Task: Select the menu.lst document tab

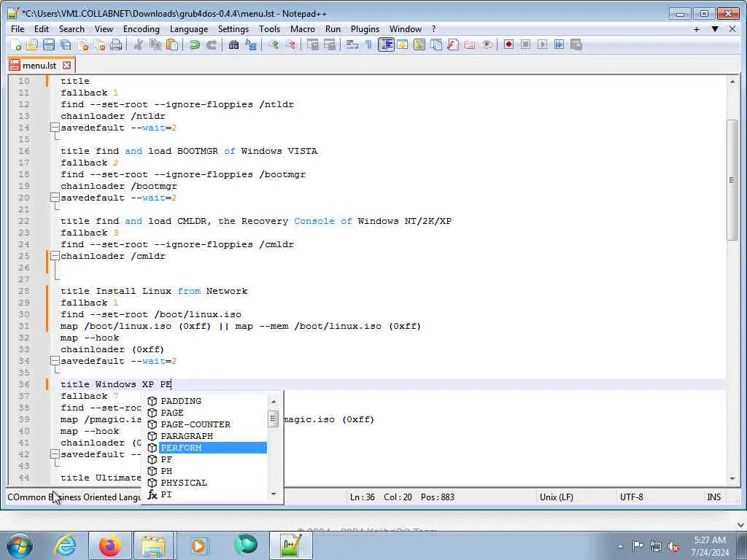Action: point(39,65)
